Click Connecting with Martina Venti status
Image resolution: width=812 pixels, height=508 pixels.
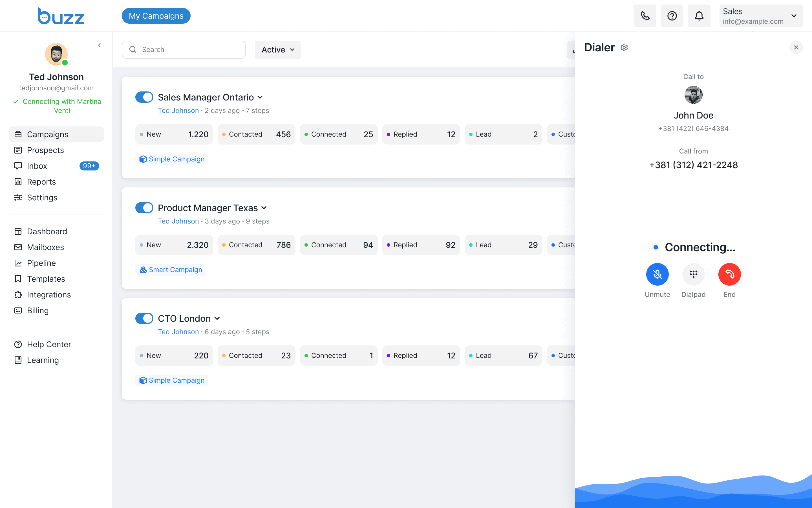tap(57, 106)
